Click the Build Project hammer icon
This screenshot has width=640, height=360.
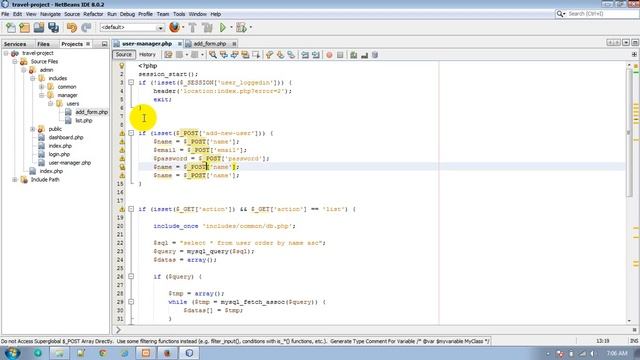point(193,28)
